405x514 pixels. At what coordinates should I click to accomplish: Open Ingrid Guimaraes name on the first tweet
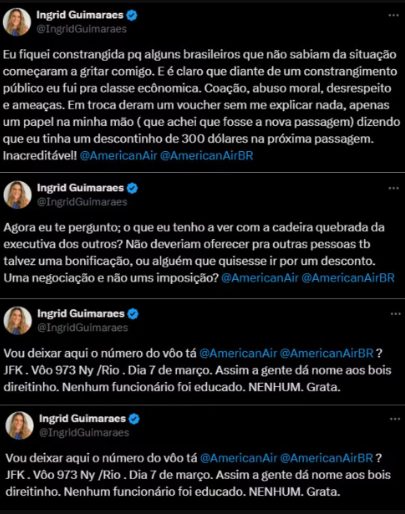pos(80,15)
